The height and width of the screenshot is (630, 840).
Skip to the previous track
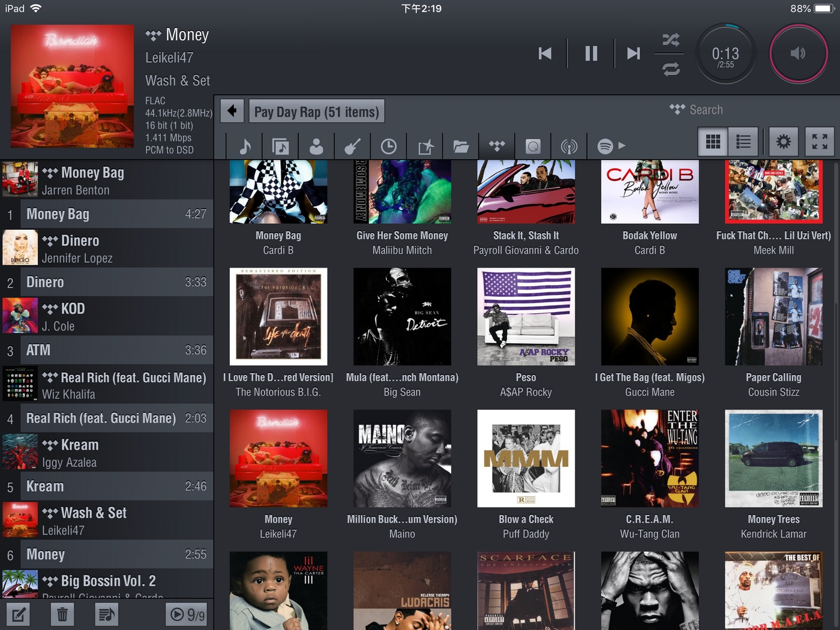point(545,53)
